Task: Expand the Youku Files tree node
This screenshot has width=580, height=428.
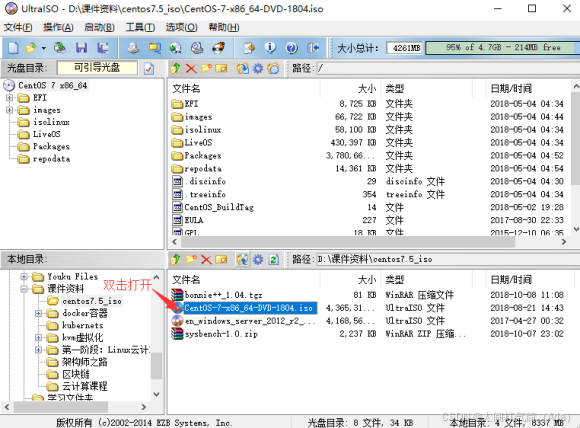Action: (24, 277)
